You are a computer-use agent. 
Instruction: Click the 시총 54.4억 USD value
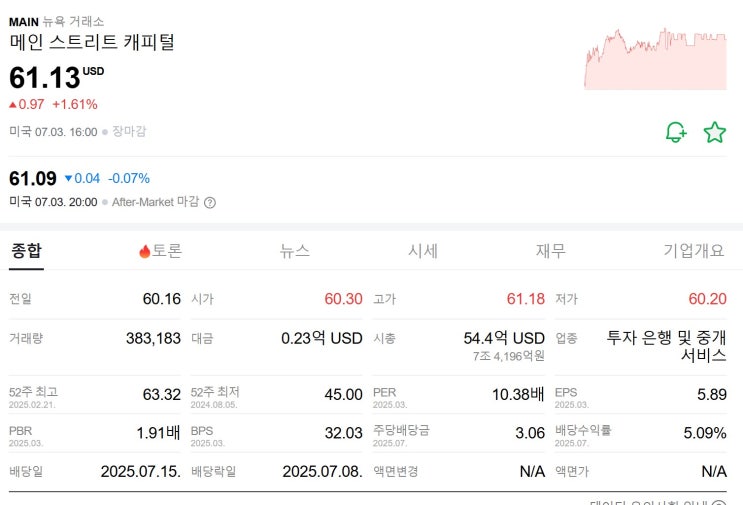pos(504,338)
